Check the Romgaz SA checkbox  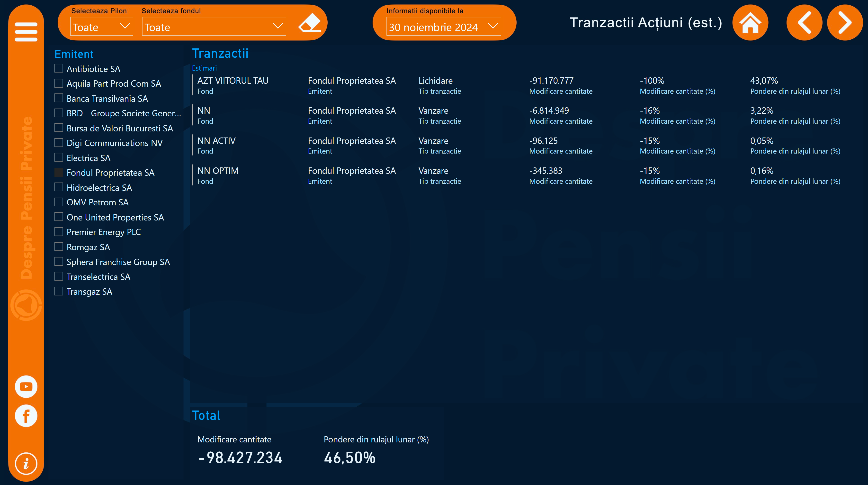pos(59,247)
